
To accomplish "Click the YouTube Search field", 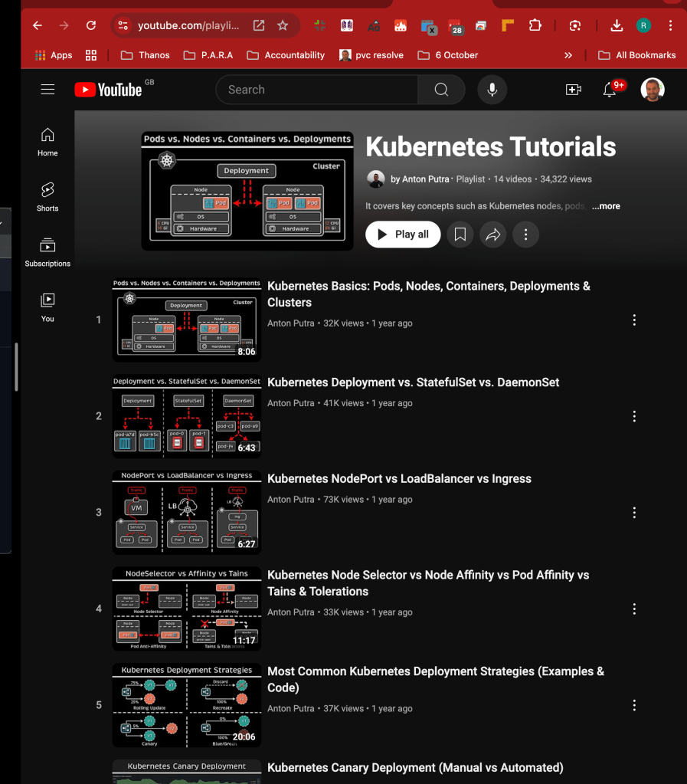I will pos(317,90).
